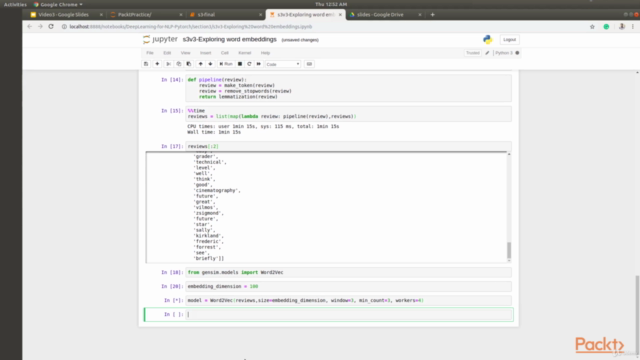Viewport: 640px width, 360px height.
Task: Open the Cell menu
Action: tap(224, 53)
